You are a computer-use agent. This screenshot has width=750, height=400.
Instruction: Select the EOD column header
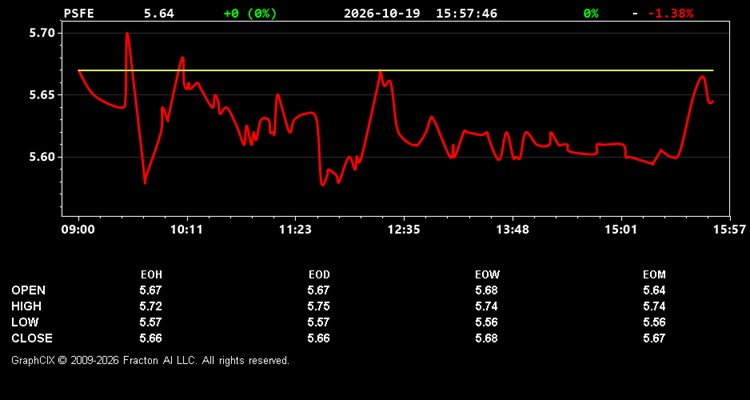coord(319,275)
